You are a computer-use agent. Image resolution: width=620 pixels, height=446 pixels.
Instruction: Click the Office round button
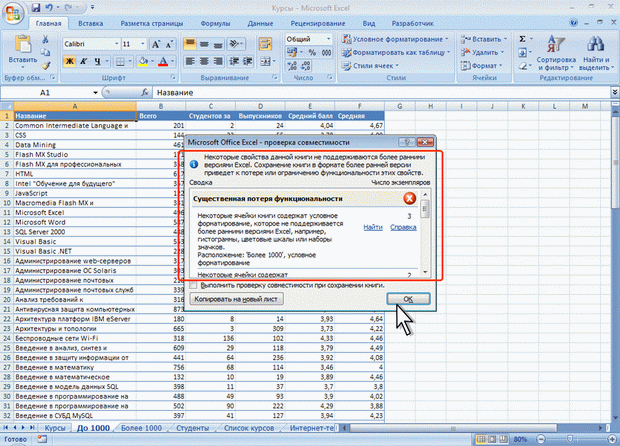(x=13, y=13)
